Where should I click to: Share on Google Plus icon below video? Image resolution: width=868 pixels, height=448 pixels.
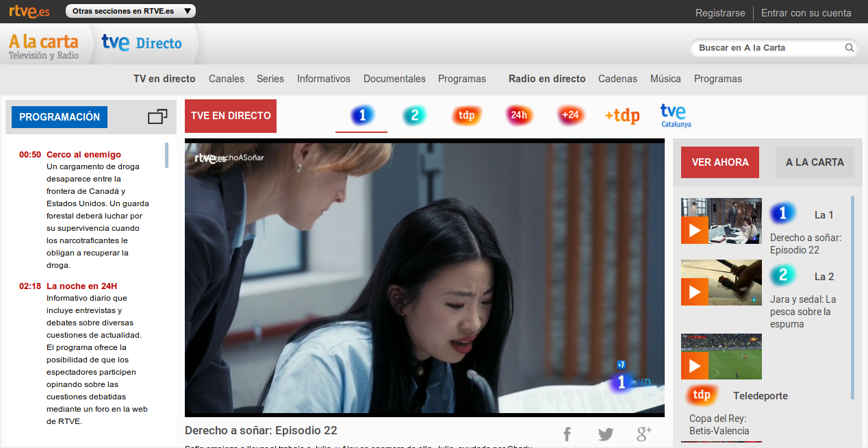(x=643, y=434)
